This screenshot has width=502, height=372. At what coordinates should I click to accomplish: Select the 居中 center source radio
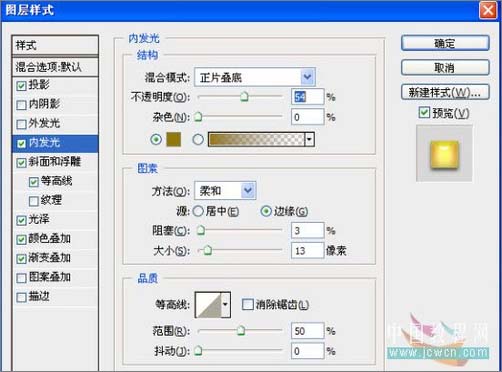[198, 211]
